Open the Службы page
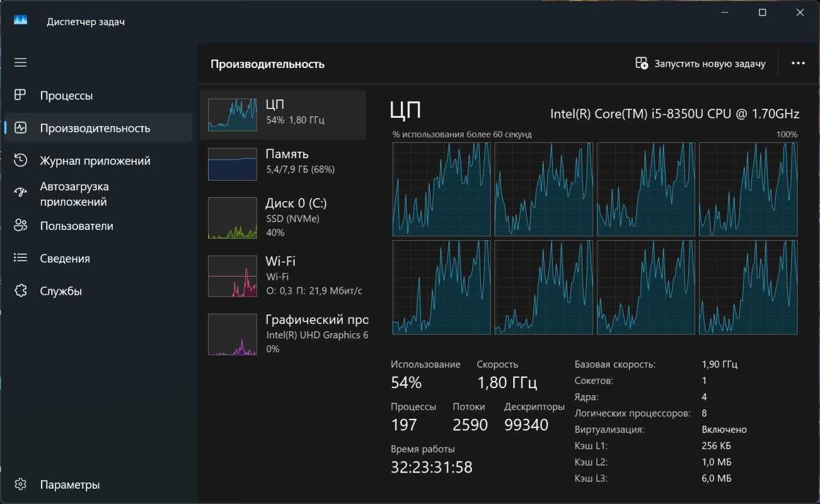 [x=98, y=291]
